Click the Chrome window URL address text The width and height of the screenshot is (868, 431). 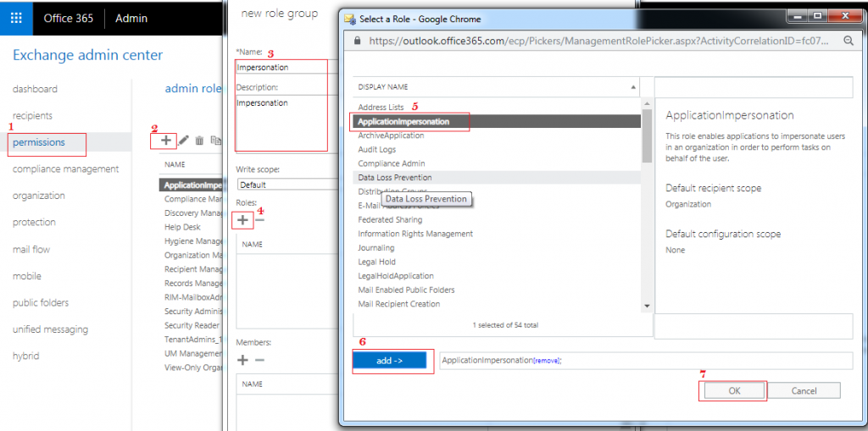(598, 41)
